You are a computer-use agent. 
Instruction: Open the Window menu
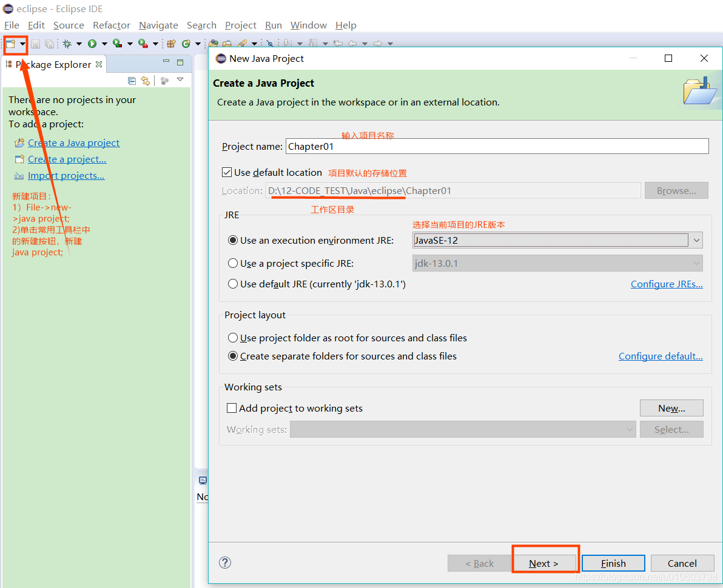click(x=309, y=25)
